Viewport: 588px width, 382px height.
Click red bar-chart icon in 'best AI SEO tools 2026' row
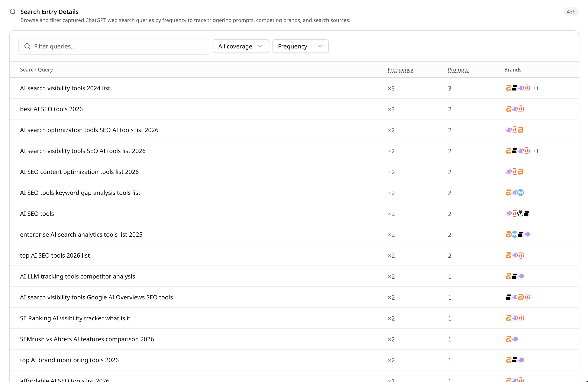point(521,109)
